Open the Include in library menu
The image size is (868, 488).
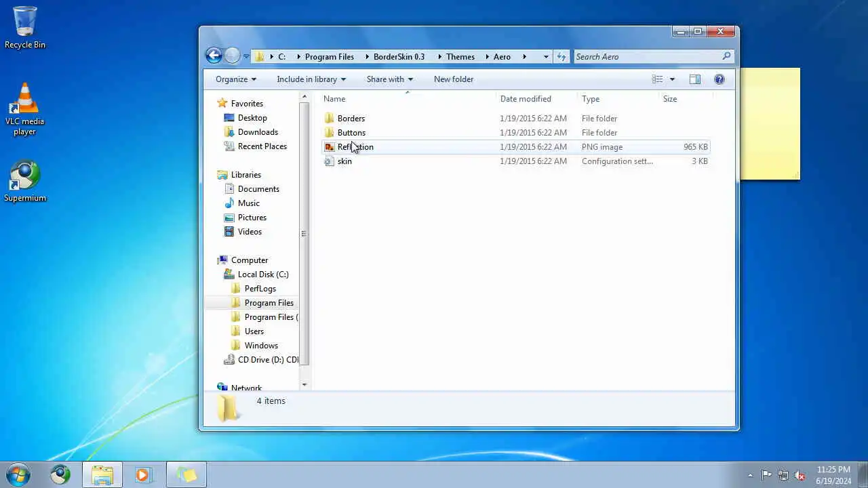pyautogui.click(x=311, y=79)
